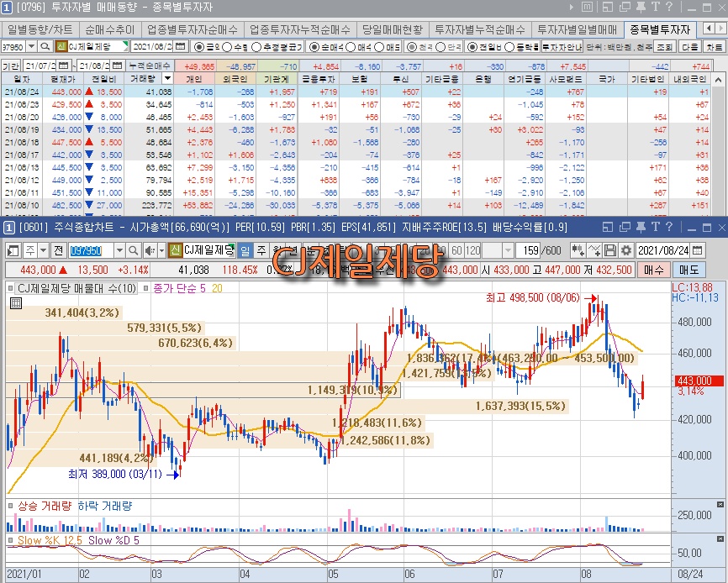728x583 pixels.
Task: Select 120 interval button
Action: pos(472,251)
